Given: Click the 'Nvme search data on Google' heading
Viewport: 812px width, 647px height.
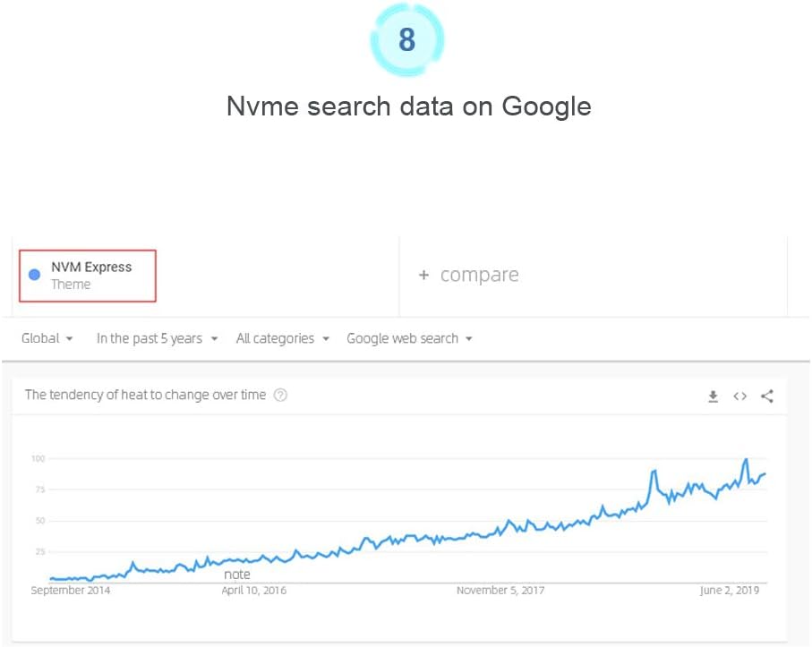Looking at the screenshot, I should point(408,106).
